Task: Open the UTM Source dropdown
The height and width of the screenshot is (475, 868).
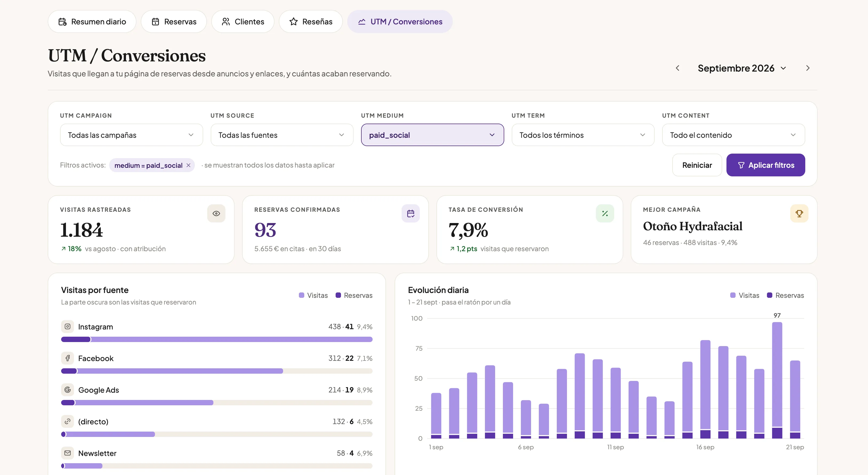Action: coord(282,135)
